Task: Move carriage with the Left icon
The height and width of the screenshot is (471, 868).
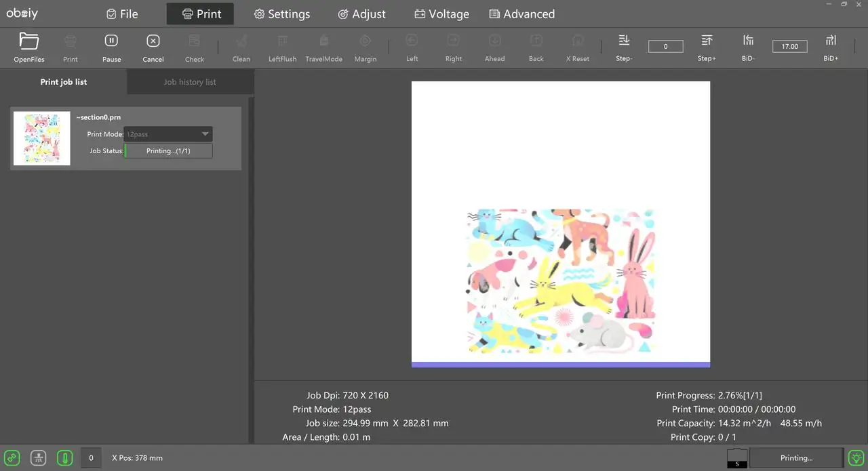Action: [x=412, y=47]
